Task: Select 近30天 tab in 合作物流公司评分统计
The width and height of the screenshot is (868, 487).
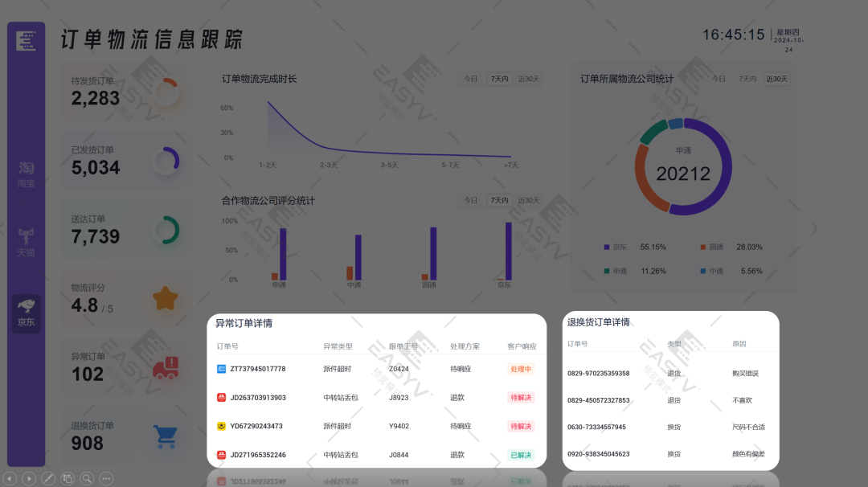Action: pos(529,200)
